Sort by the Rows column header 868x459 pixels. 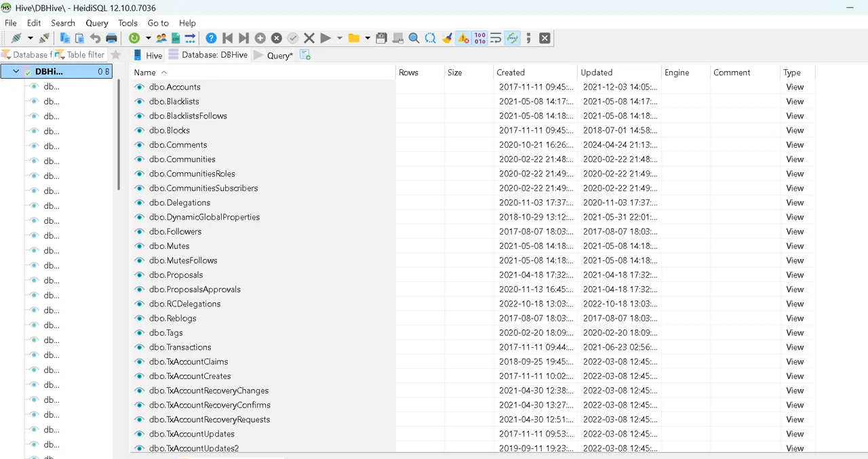[420, 73]
